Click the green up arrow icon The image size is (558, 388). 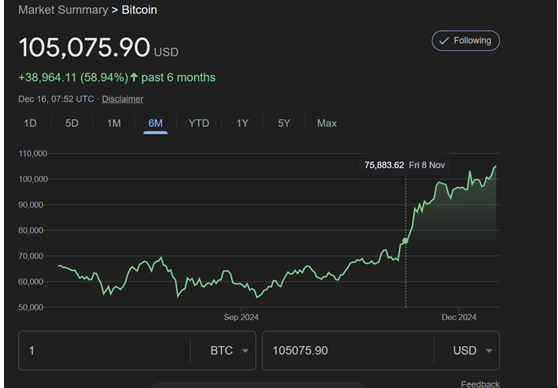coord(134,77)
